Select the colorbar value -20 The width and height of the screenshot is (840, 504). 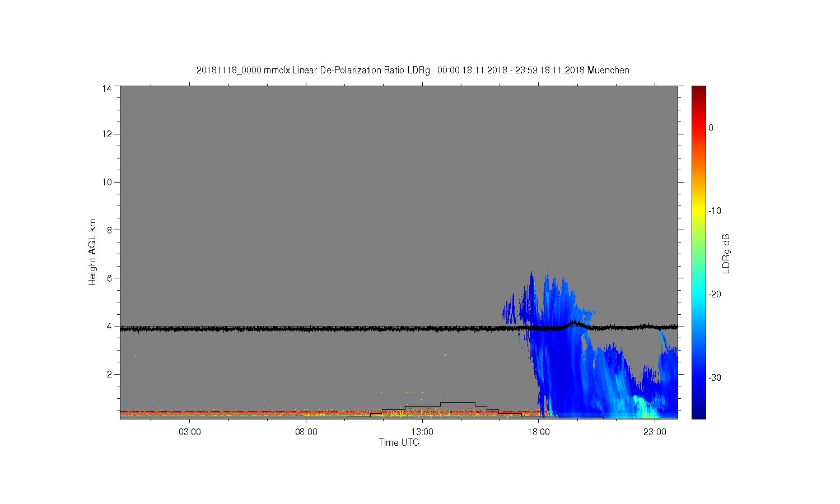pyautogui.click(x=715, y=295)
